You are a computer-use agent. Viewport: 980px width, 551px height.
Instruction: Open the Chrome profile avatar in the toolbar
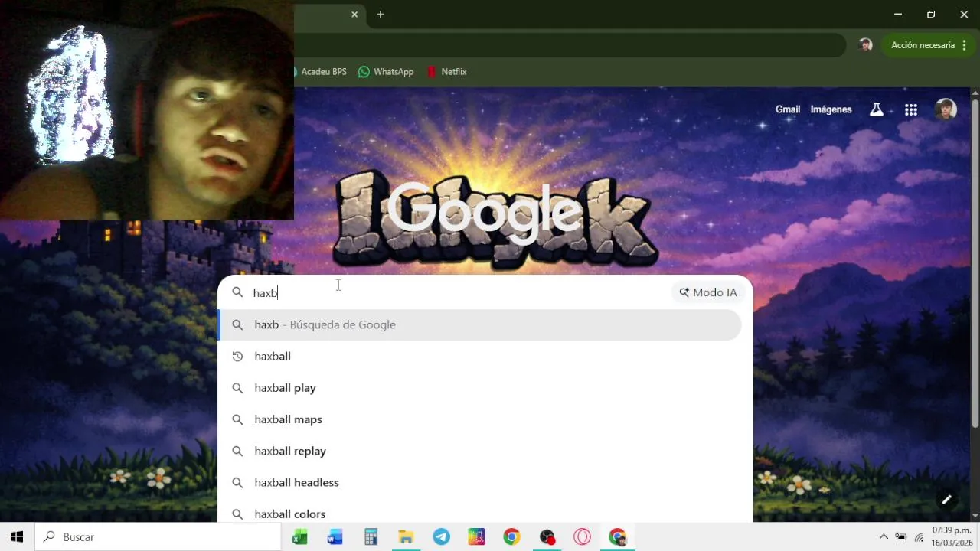click(x=866, y=45)
